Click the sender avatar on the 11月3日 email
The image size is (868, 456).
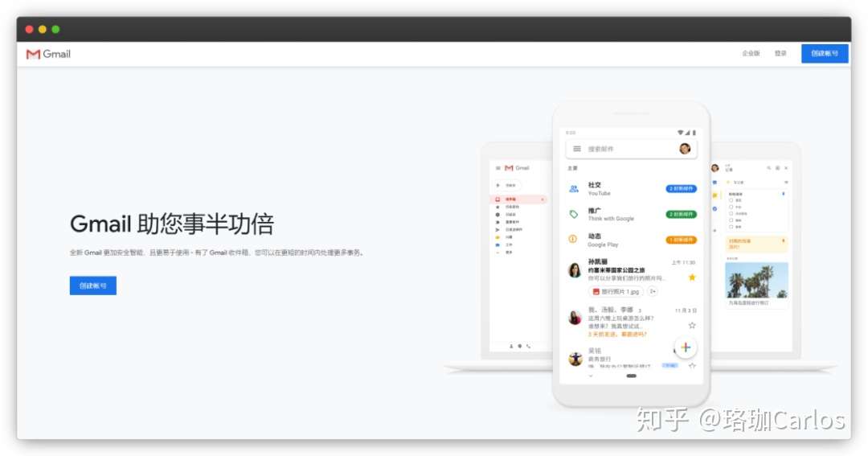click(575, 318)
